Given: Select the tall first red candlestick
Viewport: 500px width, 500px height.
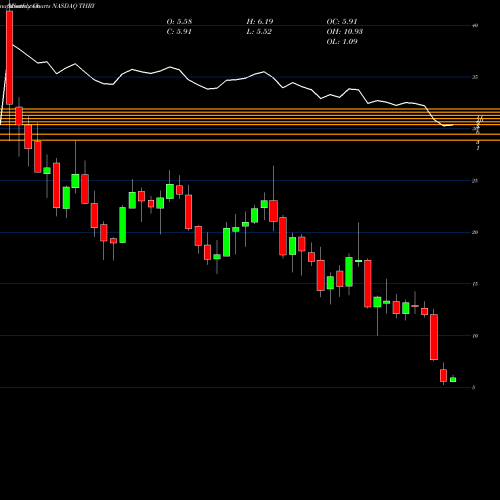Looking at the screenshot, I should [10, 58].
